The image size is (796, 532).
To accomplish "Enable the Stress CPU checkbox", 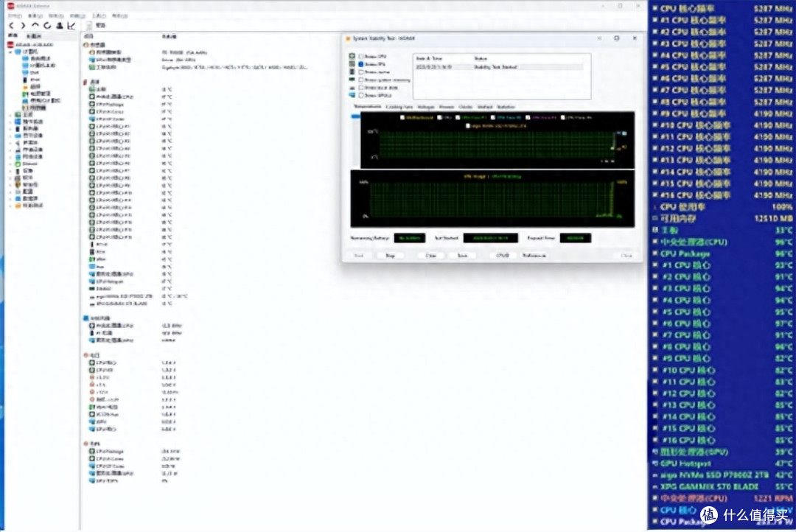I will pyautogui.click(x=361, y=56).
